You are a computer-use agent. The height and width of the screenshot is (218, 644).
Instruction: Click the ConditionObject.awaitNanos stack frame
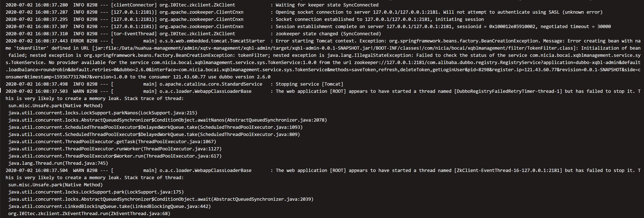point(167,120)
